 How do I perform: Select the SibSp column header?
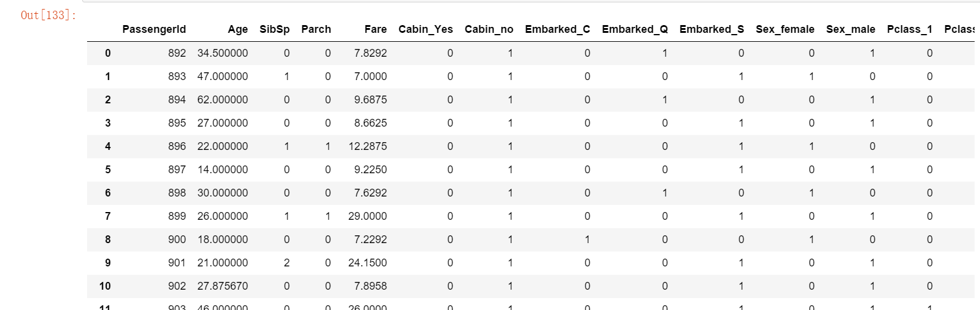point(274,29)
